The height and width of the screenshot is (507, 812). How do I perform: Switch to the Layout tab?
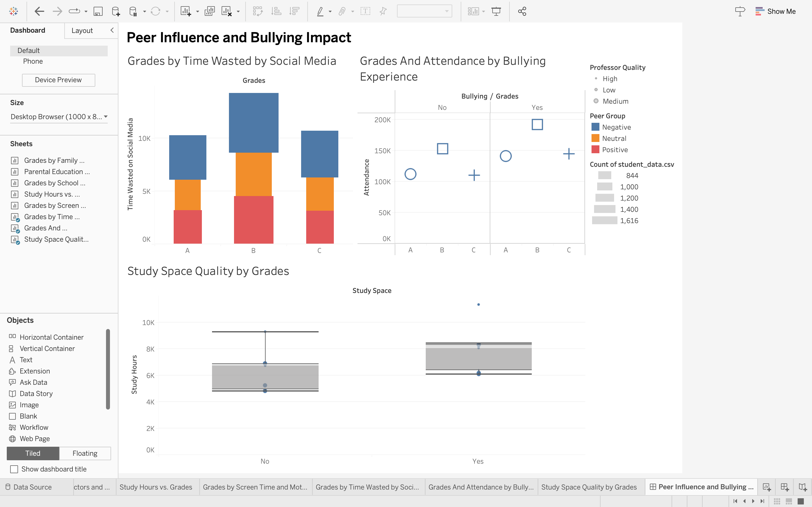(82, 30)
